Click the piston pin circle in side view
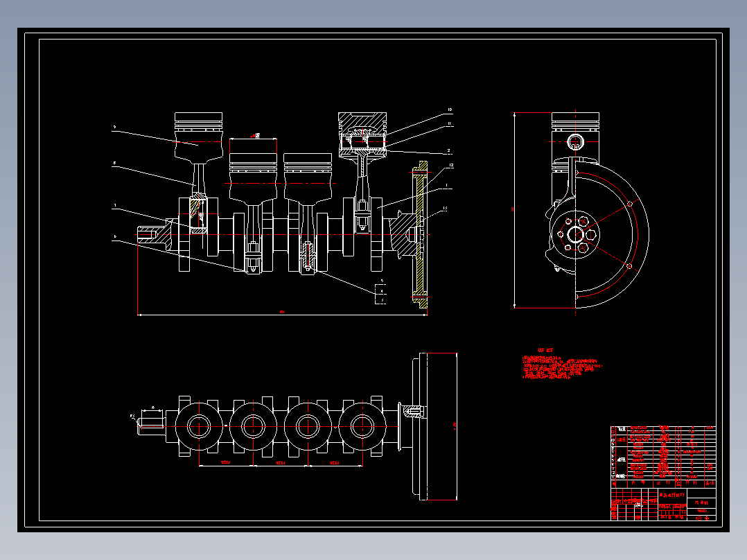This screenshot has width=747, height=560. coord(575,142)
